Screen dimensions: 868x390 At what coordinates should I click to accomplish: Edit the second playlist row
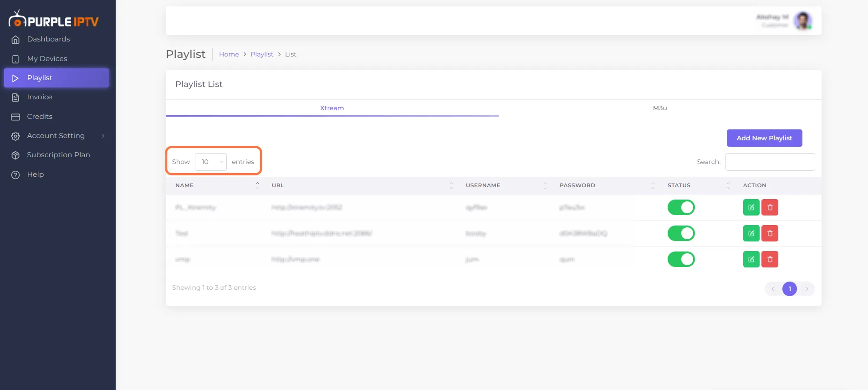tap(751, 233)
